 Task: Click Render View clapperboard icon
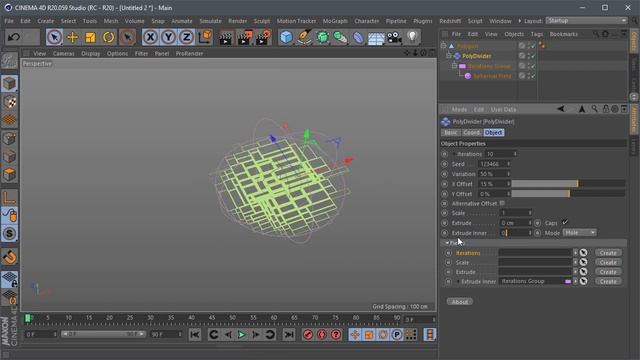[x=225, y=38]
